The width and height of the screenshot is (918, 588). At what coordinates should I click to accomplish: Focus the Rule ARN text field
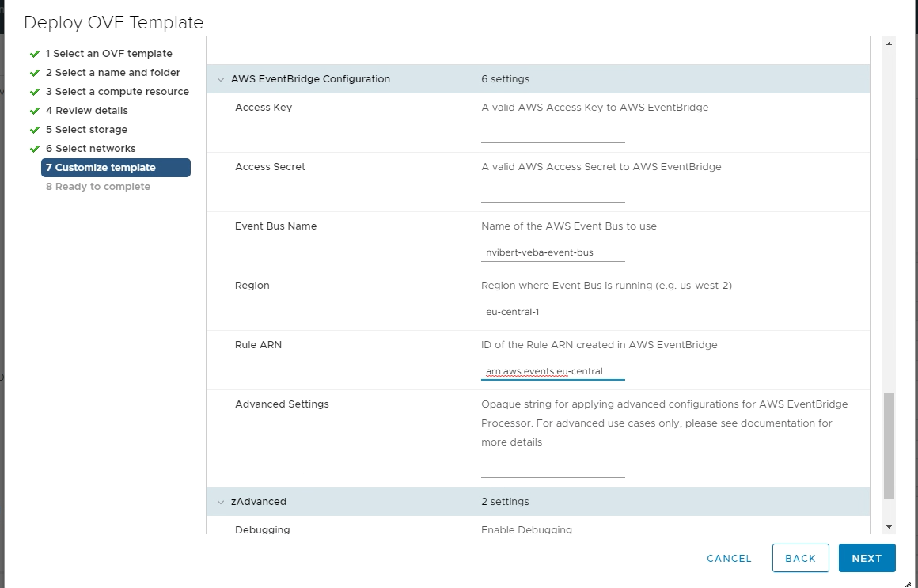552,371
